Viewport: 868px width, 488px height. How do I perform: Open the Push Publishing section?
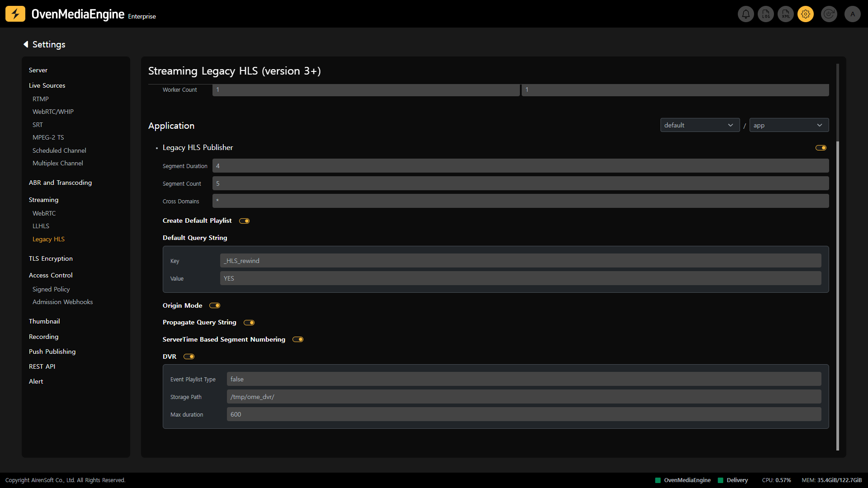click(52, 352)
